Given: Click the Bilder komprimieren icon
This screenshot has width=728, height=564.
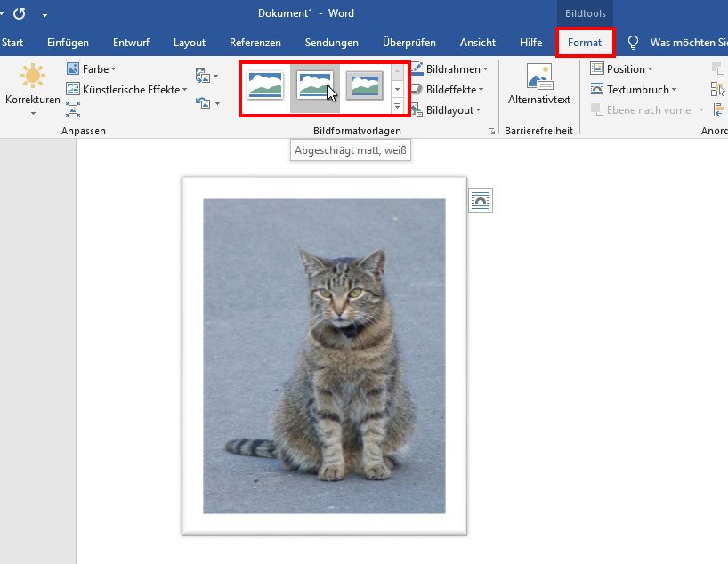Looking at the screenshot, I should 73,109.
